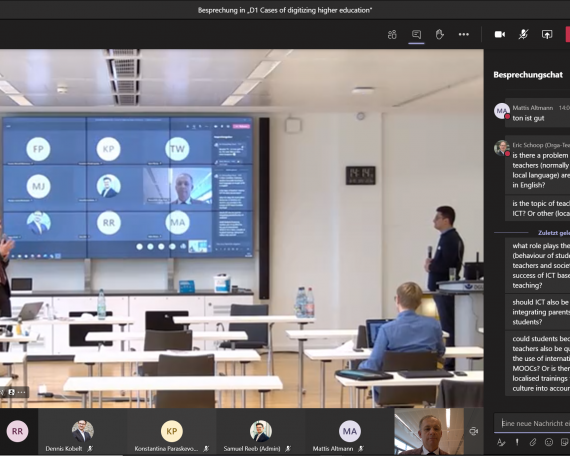
Task: Open more options dots on shared video
Action: pos(21,392)
